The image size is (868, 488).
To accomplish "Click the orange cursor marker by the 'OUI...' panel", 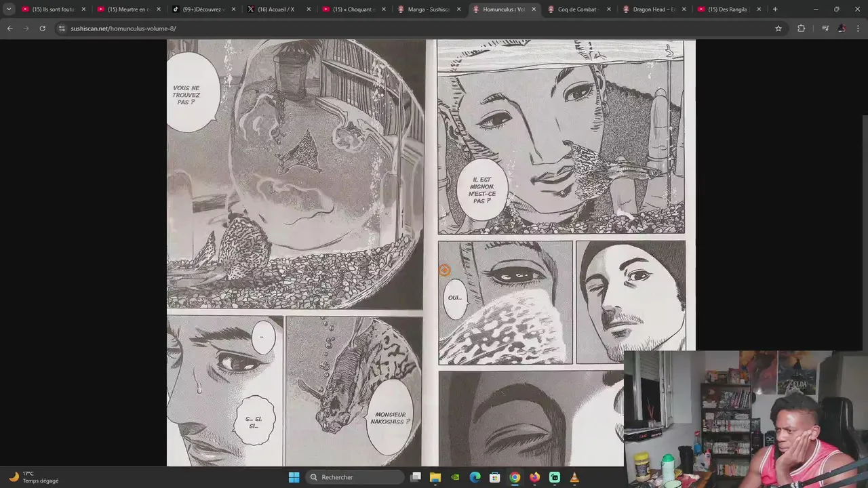I will 444,270.
